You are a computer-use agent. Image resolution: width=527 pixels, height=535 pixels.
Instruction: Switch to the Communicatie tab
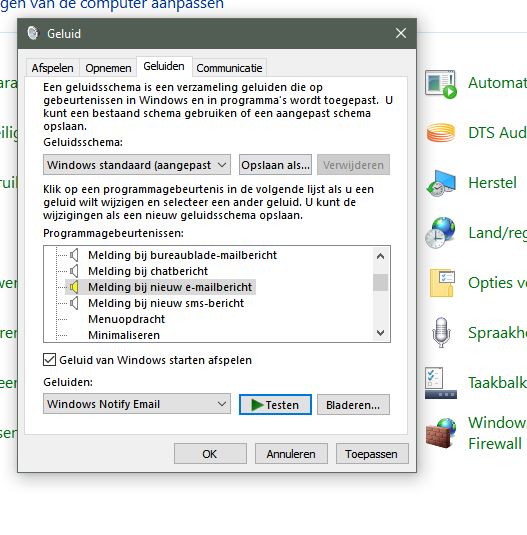(229, 68)
